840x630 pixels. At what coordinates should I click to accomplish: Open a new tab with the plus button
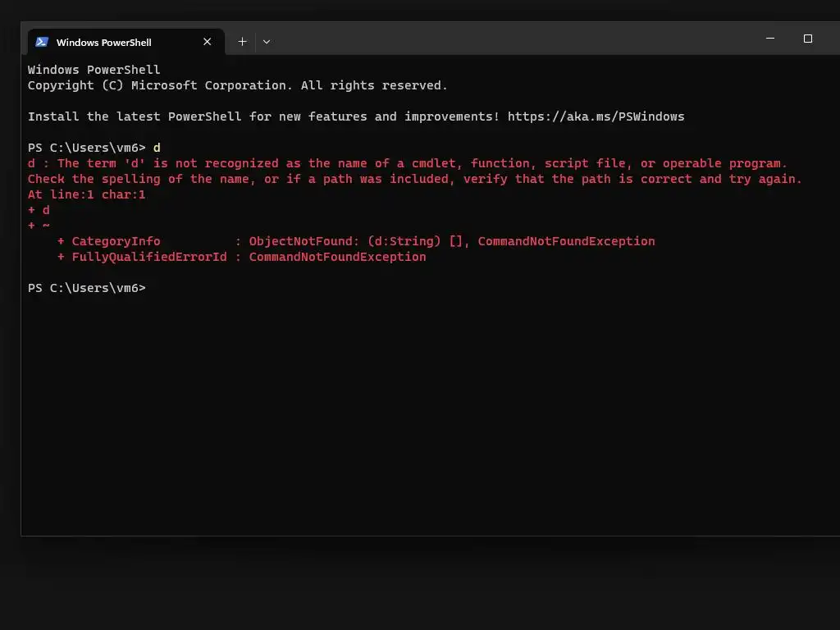(242, 42)
